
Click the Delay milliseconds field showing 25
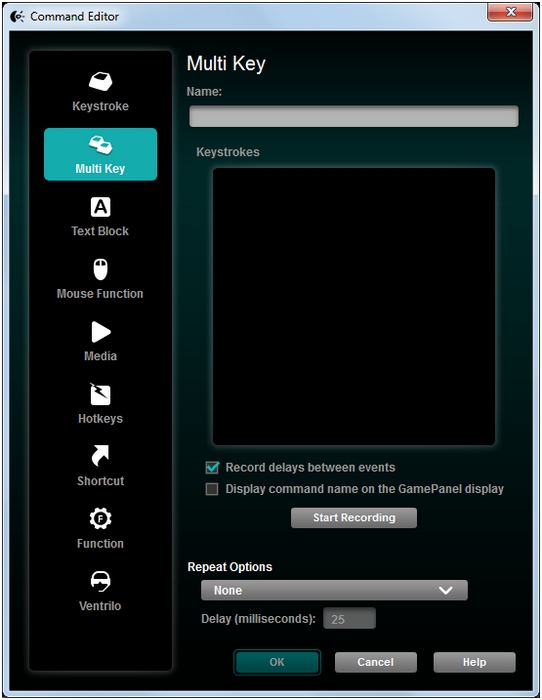[x=350, y=619]
